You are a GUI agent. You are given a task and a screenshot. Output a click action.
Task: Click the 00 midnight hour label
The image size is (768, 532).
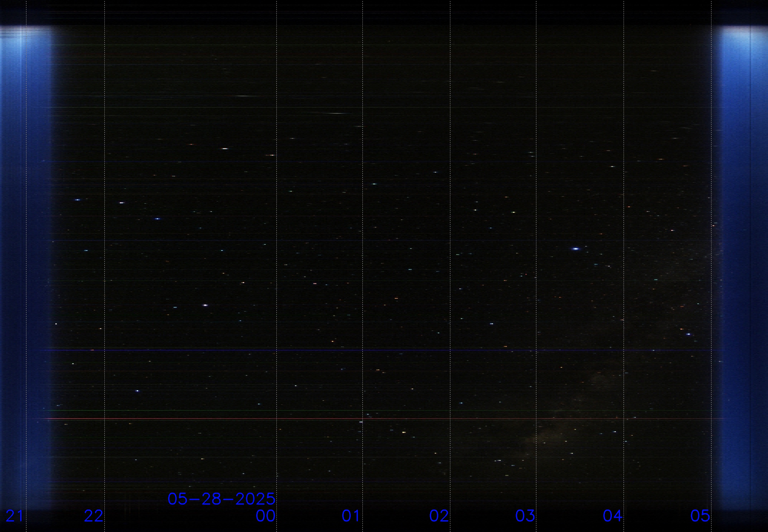click(x=265, y=516)
